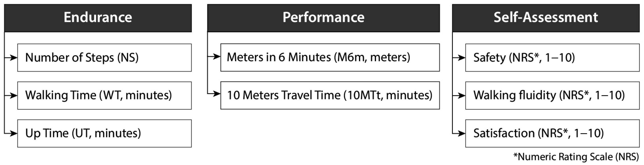Click the arrow pointing to Walking fluidity
The height and width of the screenshot is (165, 644).
coord(459,95)
